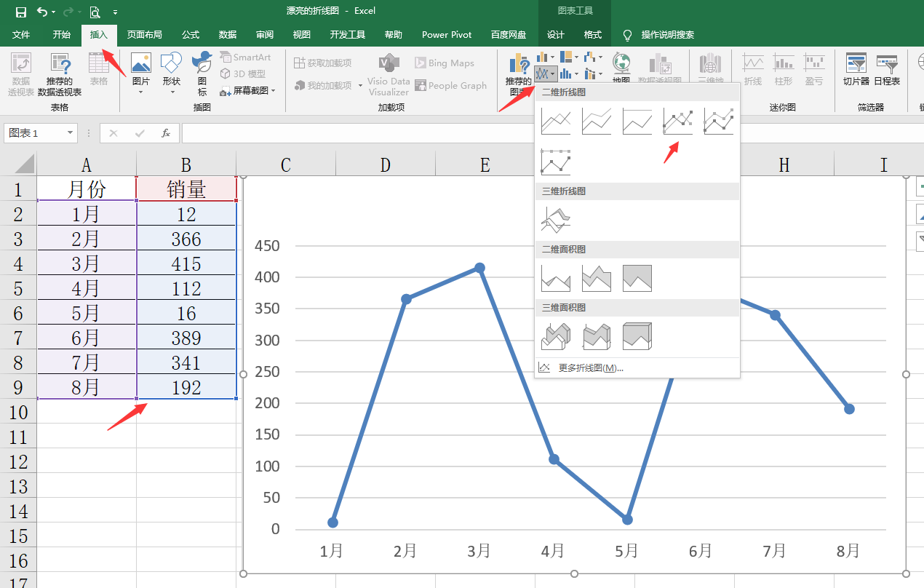Viewport: 924px width, 588px height.
Task: Switch to the 视图 ribbon tab
Action: [302, 34]
